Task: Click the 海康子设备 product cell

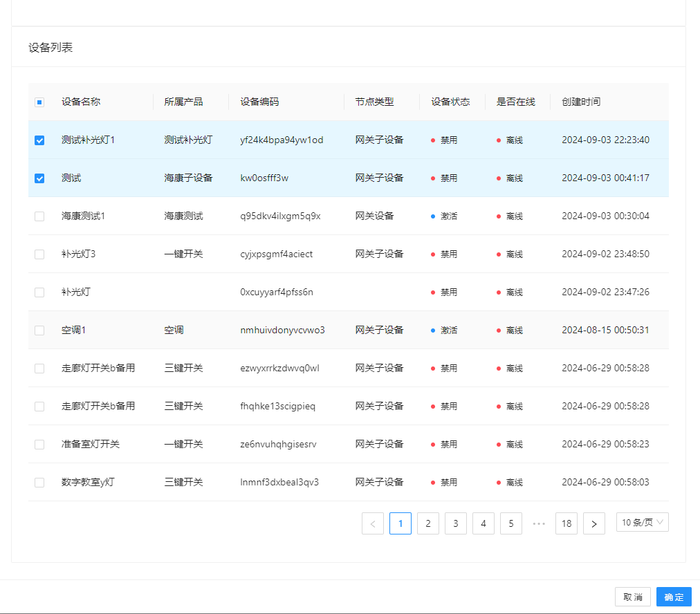Action: pyautogui.click(x=188, y=178)
